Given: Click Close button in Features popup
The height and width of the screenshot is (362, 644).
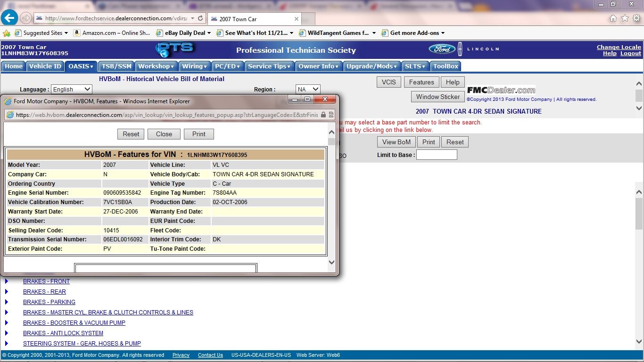Looking at the screenshot, I should 164,134.
